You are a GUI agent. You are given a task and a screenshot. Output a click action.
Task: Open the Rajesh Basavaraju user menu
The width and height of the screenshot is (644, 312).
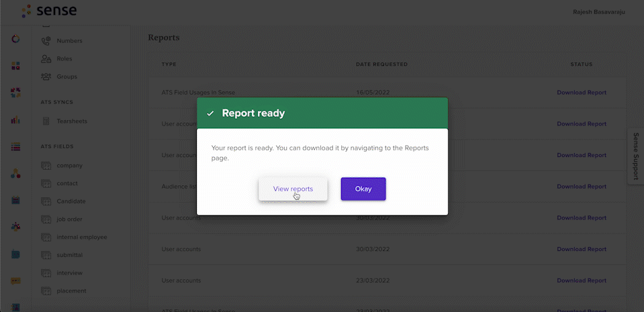tap(599, 12)
